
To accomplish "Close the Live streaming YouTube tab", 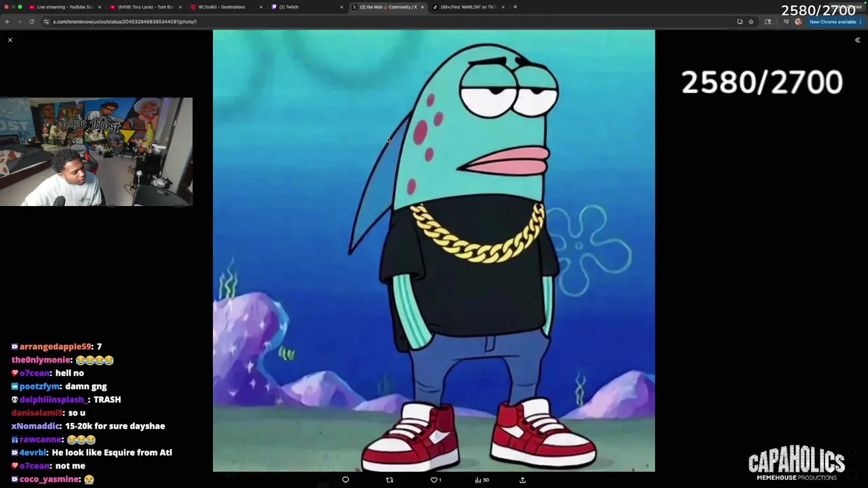I will click(100, 7).
